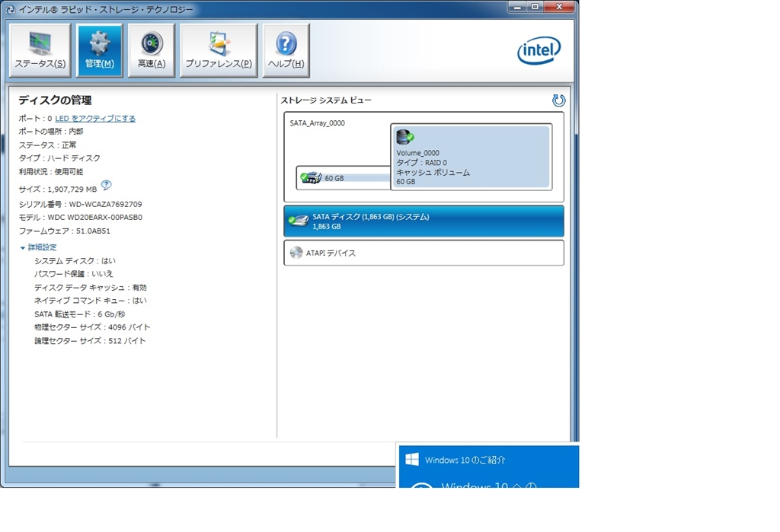Click the ディスク データ キャッシュ : 有効 text
780x532 pixels.
(x=90, y=288)
